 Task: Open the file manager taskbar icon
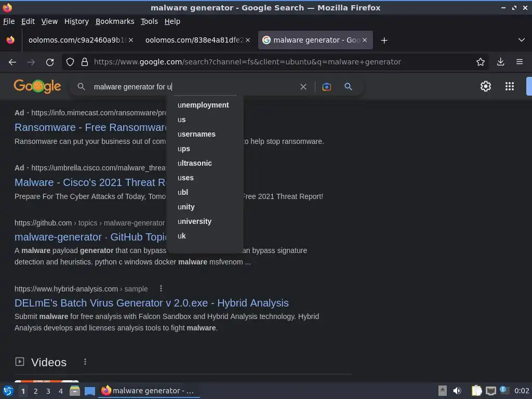75,391
